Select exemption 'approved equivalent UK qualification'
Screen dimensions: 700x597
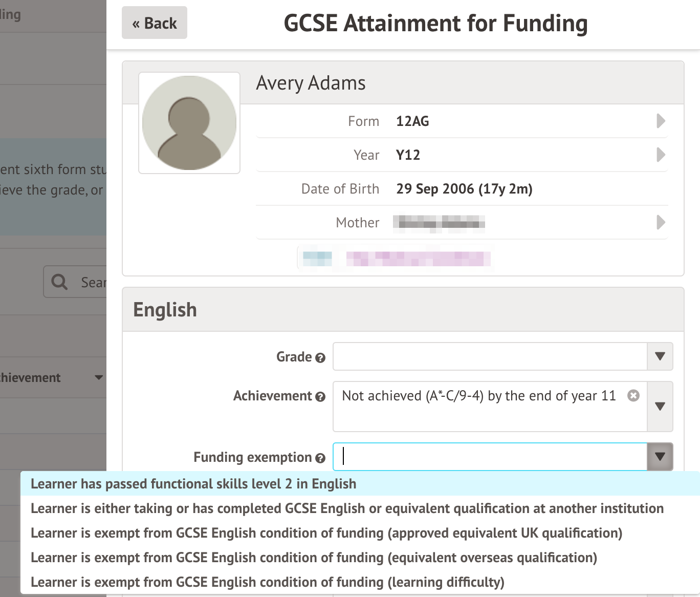click(x=326, y=533)
